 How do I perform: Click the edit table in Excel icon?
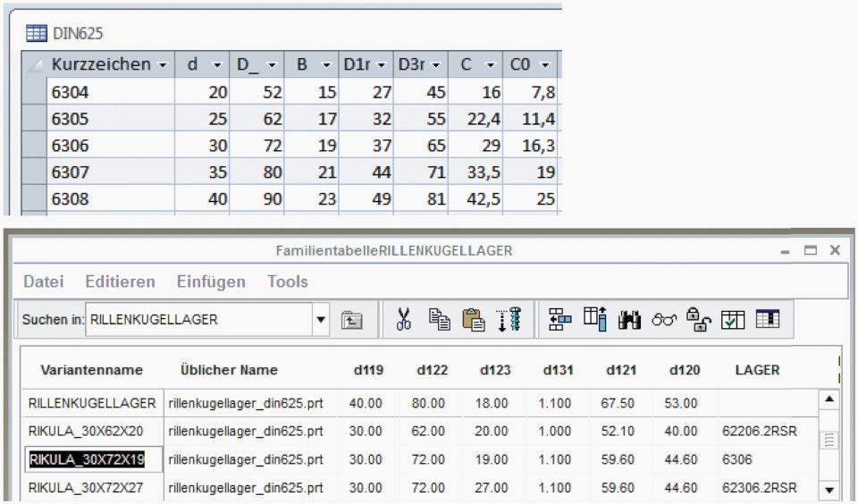pyautogui.click(x=768, y=319)
